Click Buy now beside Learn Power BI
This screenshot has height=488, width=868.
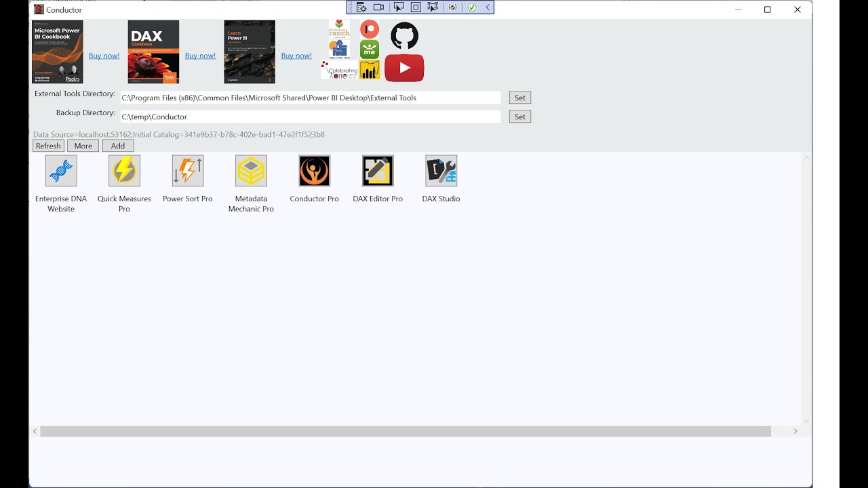(296, 56)
